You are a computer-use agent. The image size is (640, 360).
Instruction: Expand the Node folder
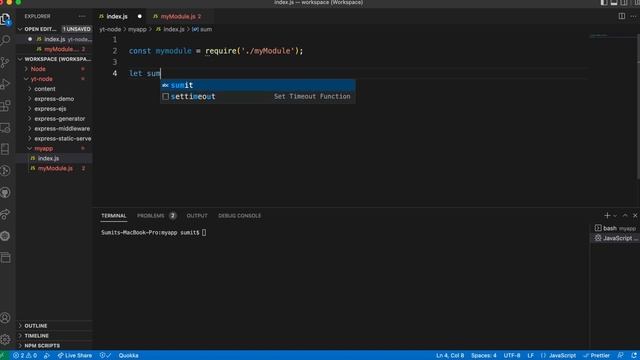[54, 69]
